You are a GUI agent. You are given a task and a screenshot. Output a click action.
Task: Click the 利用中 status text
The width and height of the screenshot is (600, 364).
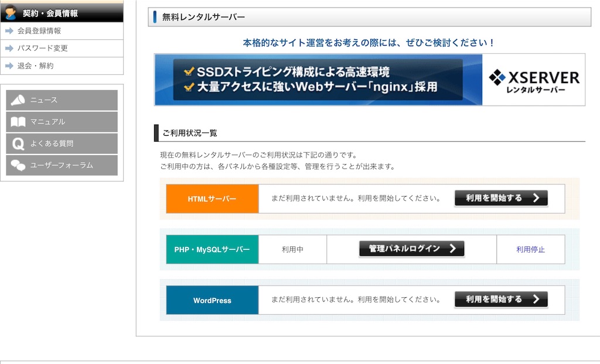[x=293, y=250]
